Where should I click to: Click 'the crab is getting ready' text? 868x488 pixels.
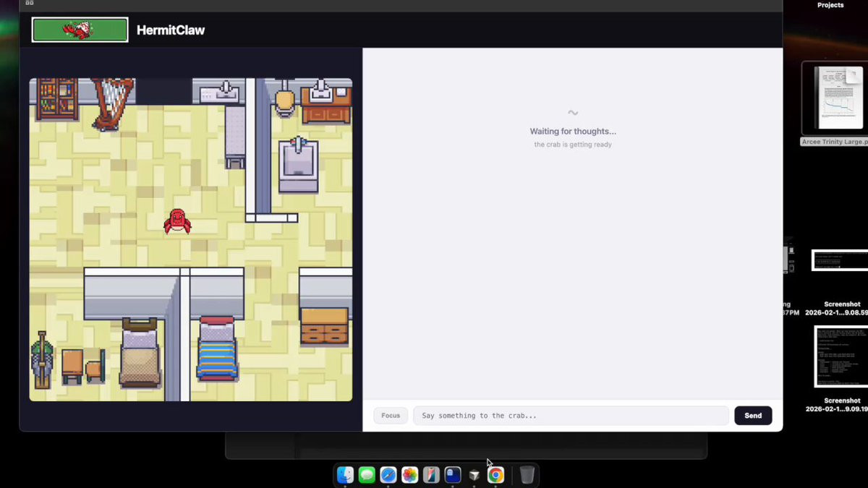(573, 145)
